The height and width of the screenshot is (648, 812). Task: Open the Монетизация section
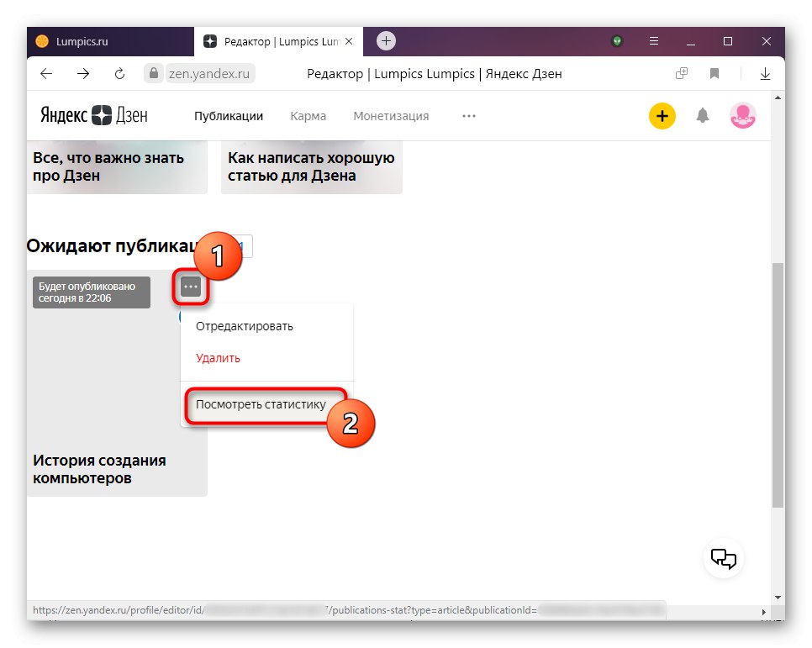[391, 116]
